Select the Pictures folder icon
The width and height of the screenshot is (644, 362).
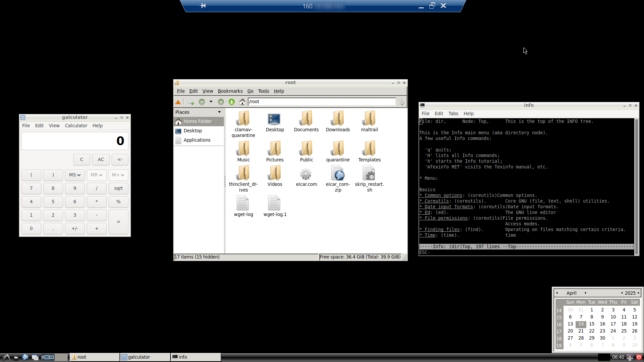pyautogui.click(x=275, y=148)
